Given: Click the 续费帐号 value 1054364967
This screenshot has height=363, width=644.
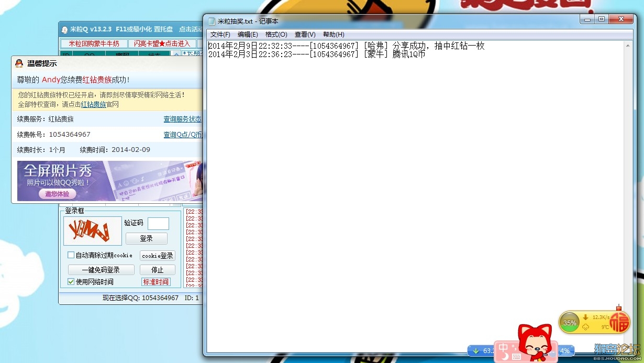Looking at the screenshot, I should [70, 135].
